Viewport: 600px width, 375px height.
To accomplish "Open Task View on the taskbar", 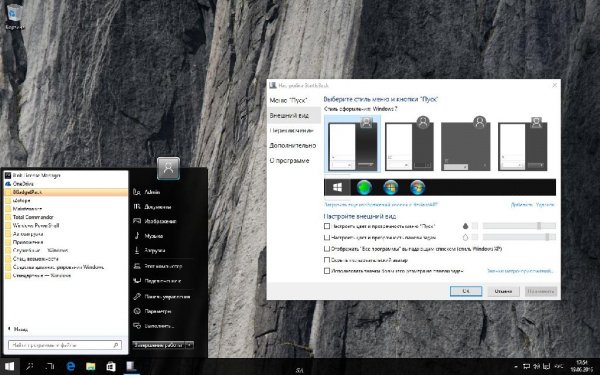I will coord(50,367).
